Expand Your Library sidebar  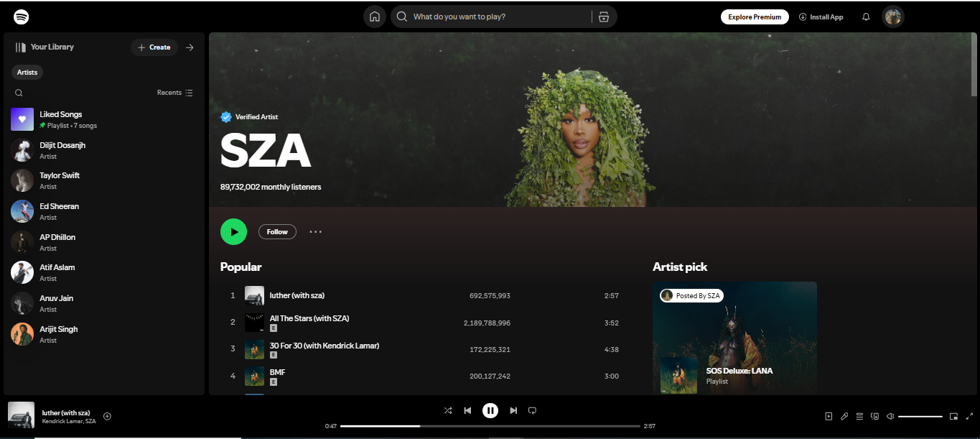pos(189,47)
